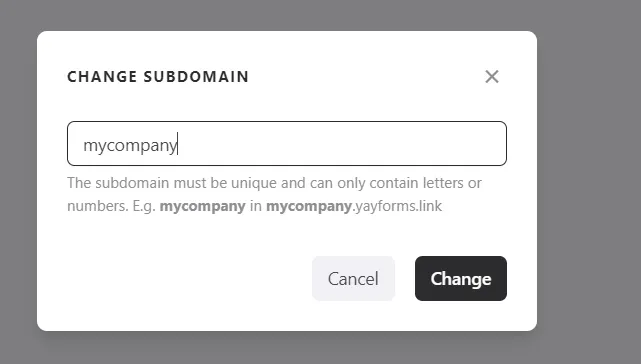Click the Change button
This screenshot has height=364, width=641.
tap(461, 279)
